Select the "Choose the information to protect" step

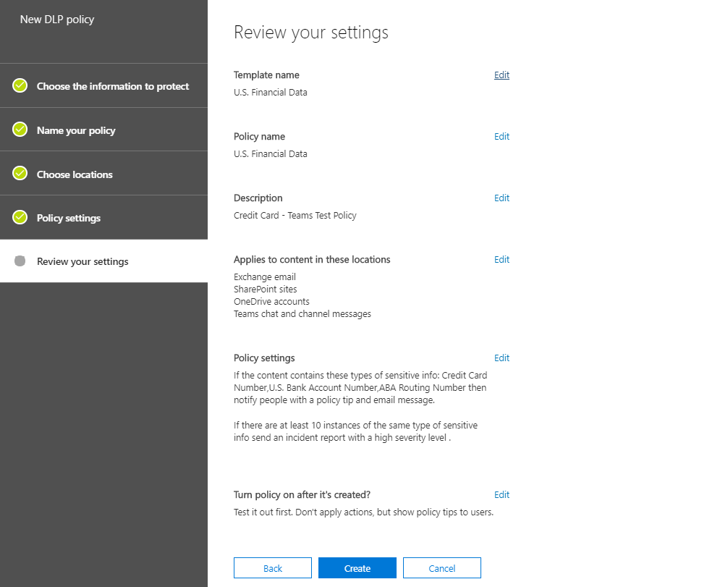pos(112,85)
